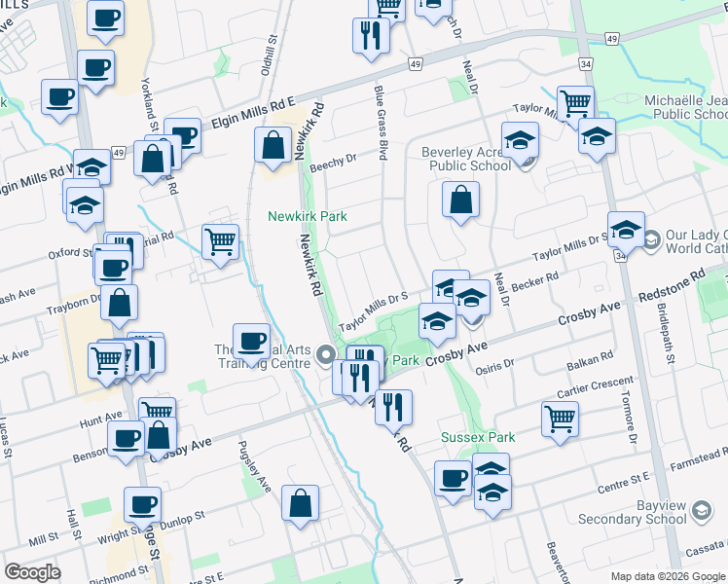Click shopping bag marker near route 49 west
728x584 pixels.
coord(153,162)
